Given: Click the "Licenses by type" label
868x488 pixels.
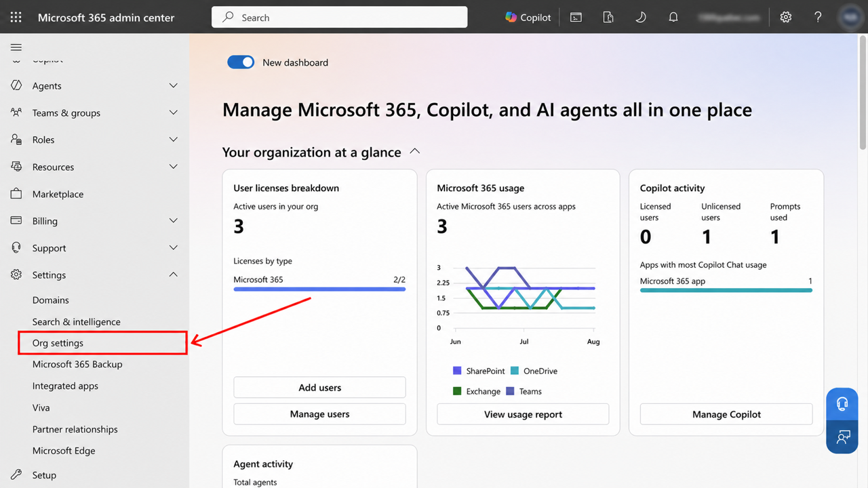Looking at the screenshot, I should tap(263, 261).
